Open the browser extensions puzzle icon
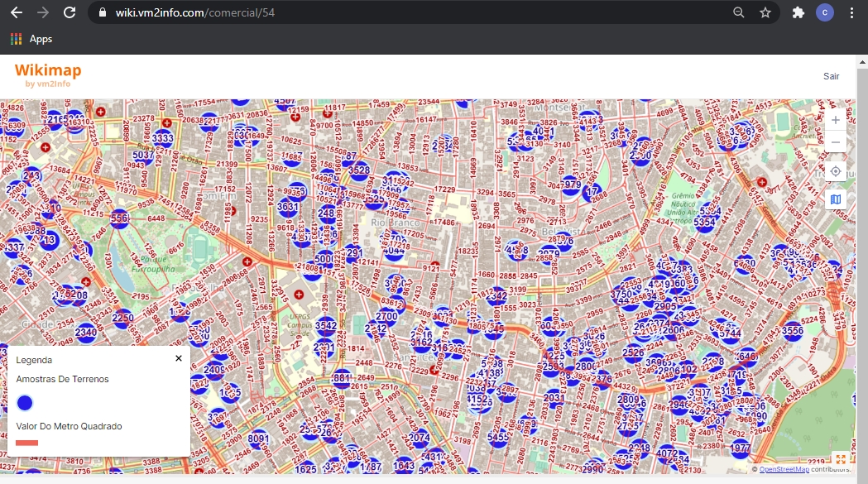 [x=798, y=12]
